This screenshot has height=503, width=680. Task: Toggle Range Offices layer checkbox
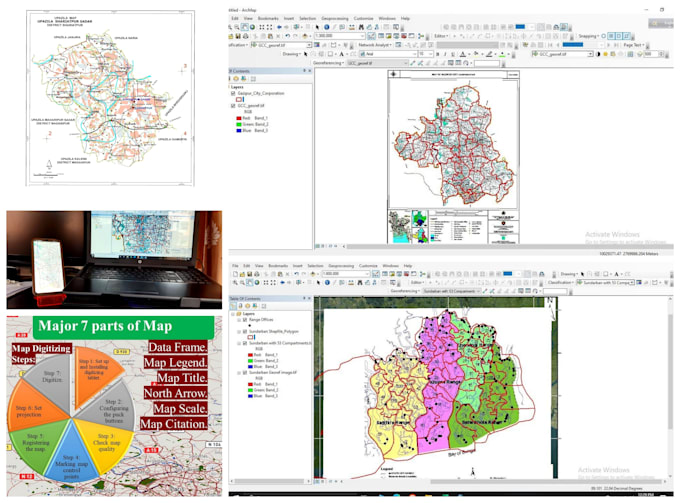245,320
